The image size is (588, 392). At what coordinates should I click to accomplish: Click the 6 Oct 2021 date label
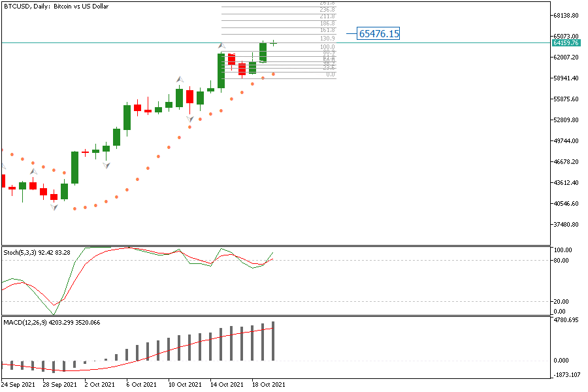[x=141, y=385]
